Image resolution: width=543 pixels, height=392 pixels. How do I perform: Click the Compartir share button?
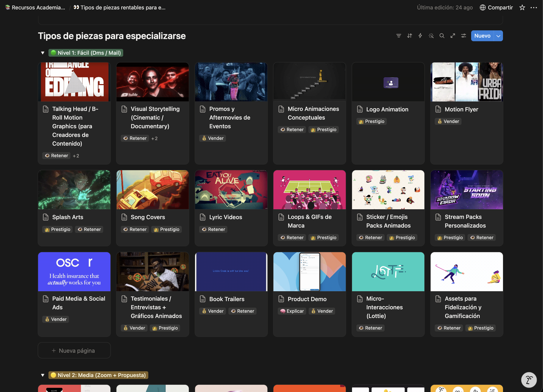[496, 7]
